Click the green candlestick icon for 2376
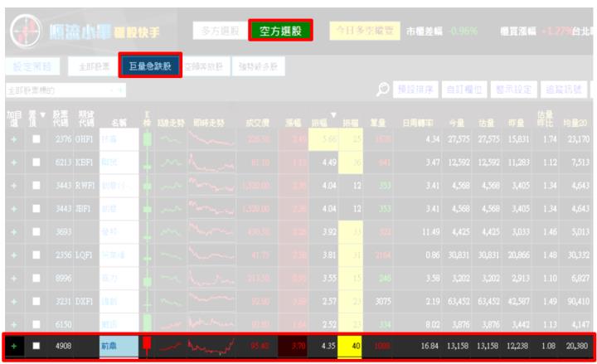The height and width of the screenshot is (364, 597). pyautogui.click(x=147, y=139)
